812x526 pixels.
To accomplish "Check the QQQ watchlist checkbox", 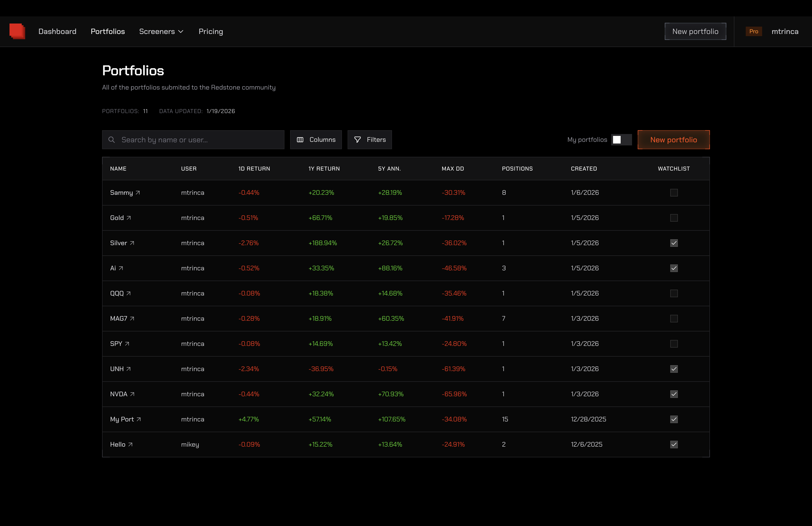I will (x=674, y=294).
